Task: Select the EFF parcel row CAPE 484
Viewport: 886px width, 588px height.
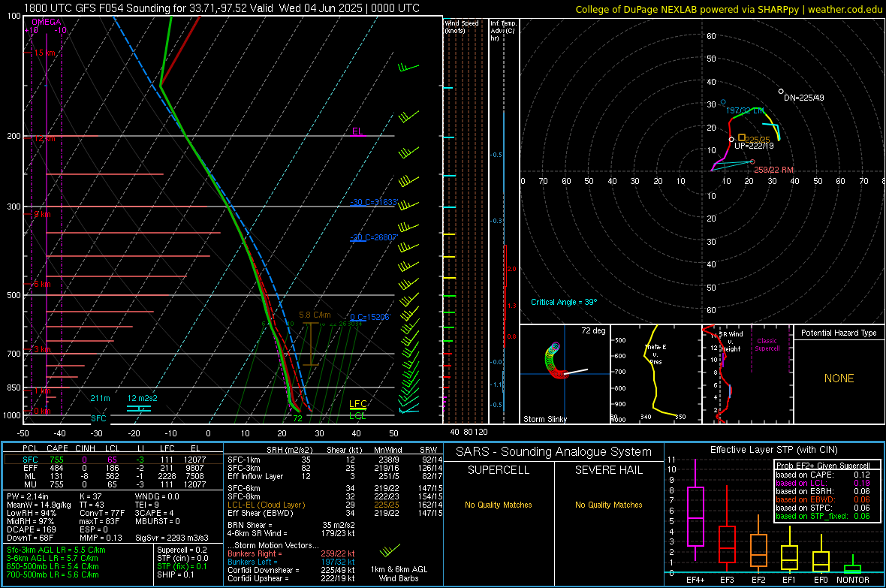Action: 113,468
